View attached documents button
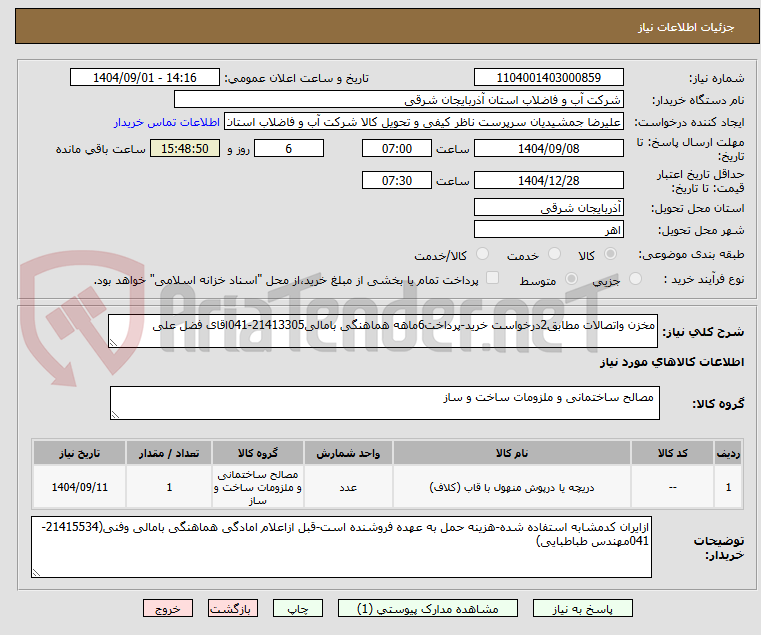 [x=428, y=608]
